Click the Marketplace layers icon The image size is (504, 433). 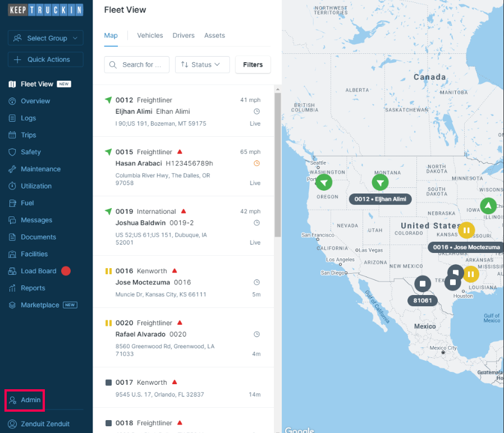click(12, 305)
